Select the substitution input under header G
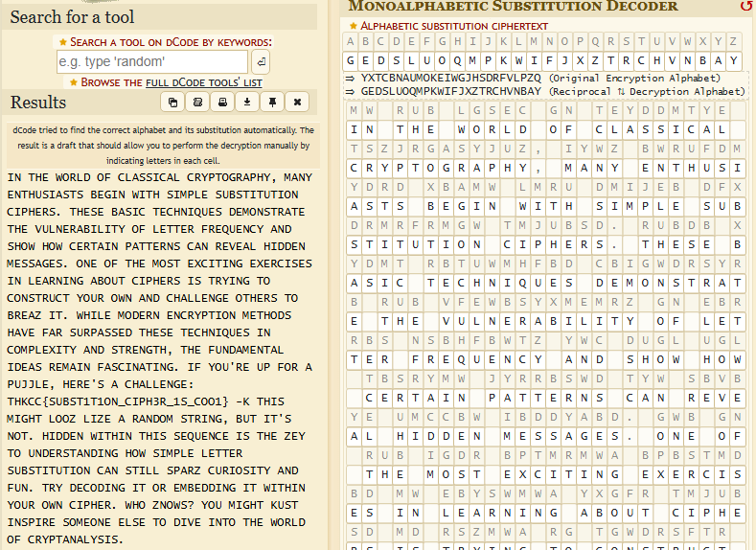 coord(442,61)
